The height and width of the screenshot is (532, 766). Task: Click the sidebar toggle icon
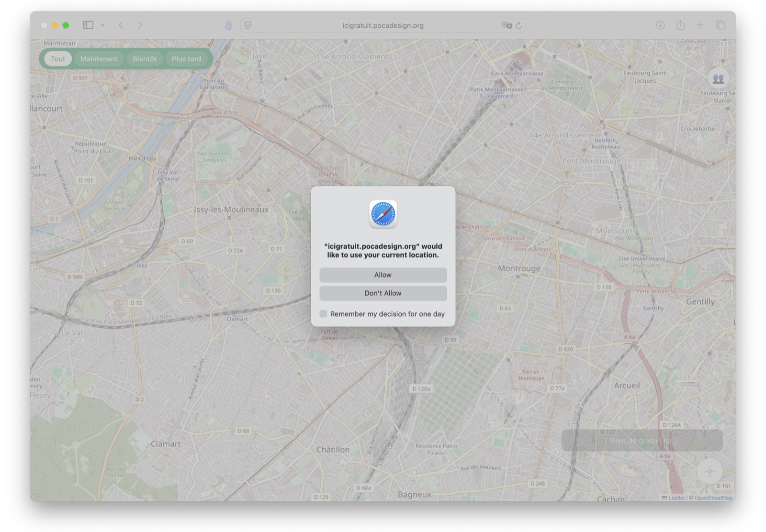(x=88, y=25)
